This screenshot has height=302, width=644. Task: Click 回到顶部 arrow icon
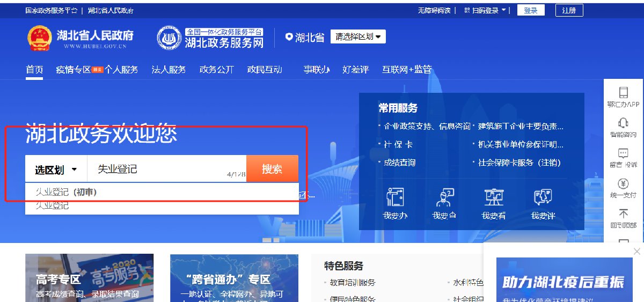(x=623, y=213)
